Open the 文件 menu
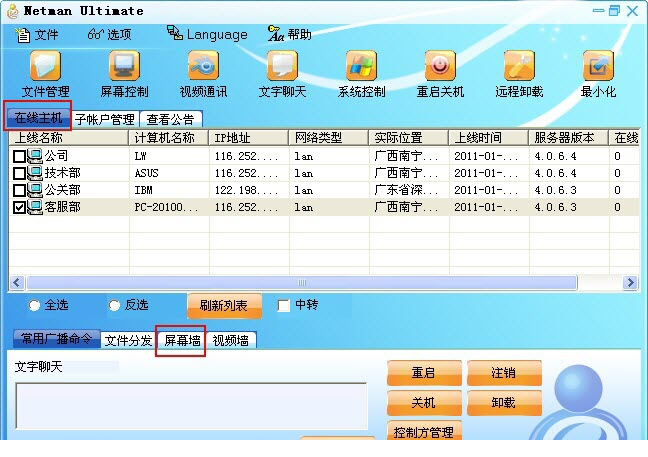This screenshot has width=648, height=457. pyautogui.click(x=37, y=35)
